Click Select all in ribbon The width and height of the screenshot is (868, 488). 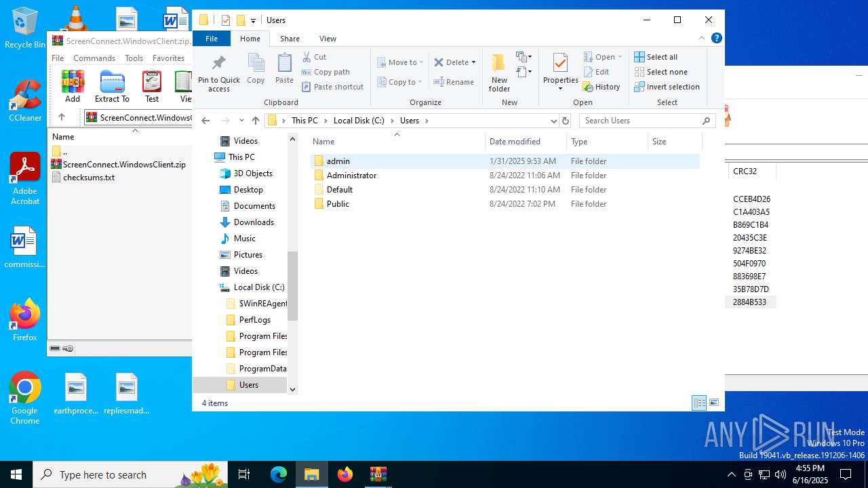click(x=656, y=57)
